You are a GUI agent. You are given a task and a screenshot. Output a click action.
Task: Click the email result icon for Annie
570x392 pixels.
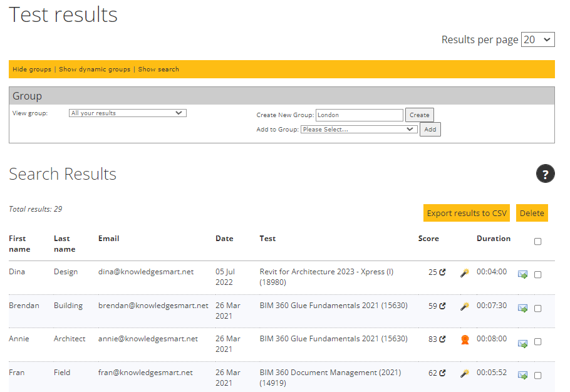523,343
